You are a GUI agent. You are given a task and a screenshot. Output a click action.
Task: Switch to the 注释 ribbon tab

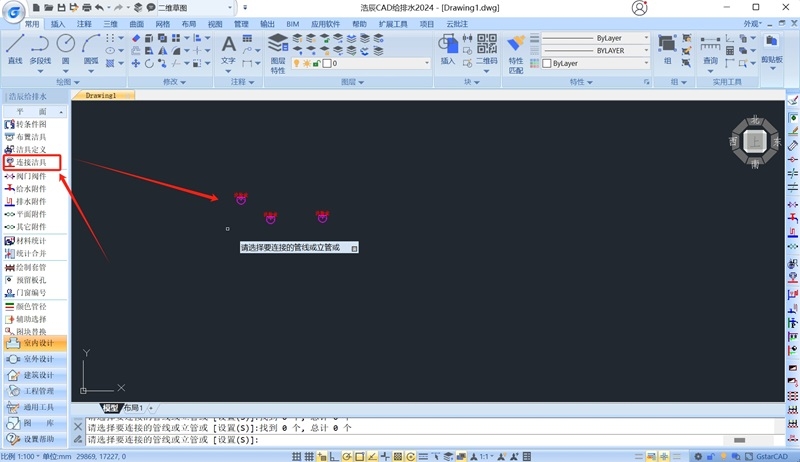click(x=84, y=24)
